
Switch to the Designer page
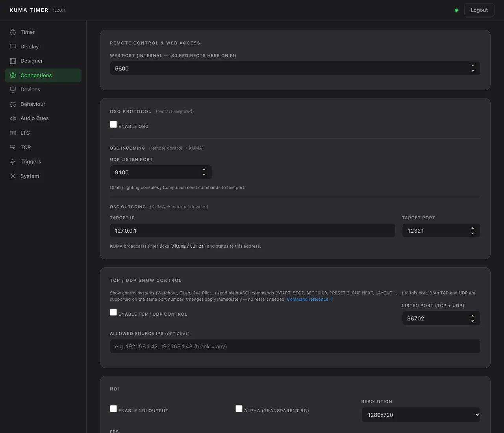pos(43,61)
